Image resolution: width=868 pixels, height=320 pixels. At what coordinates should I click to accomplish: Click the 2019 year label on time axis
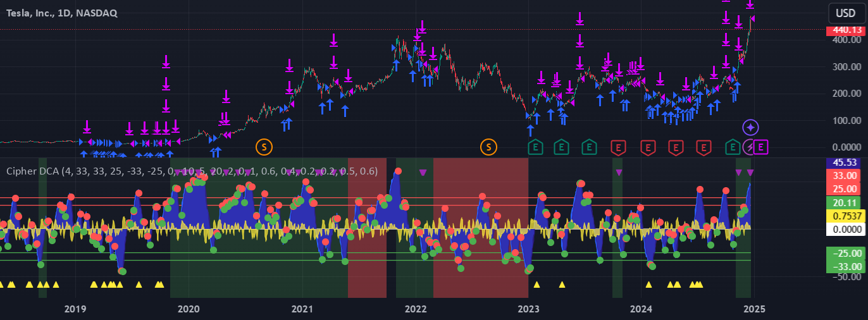(75, 309)
